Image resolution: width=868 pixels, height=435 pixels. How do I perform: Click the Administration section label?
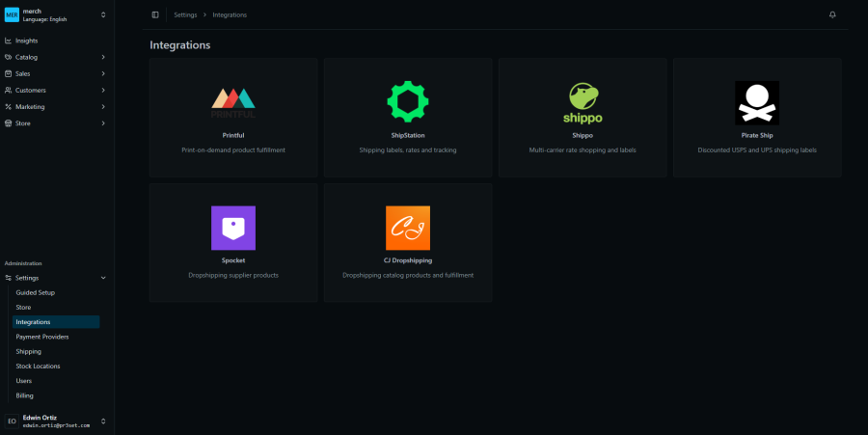(x=23, y=263)
